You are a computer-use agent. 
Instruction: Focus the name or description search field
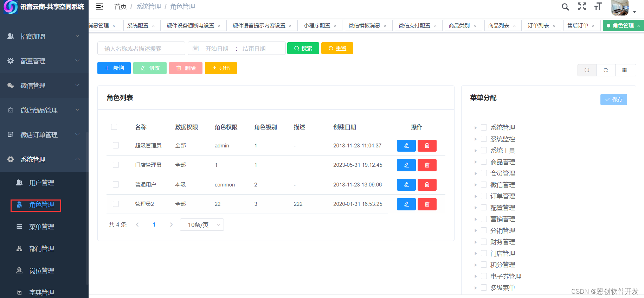[x=141, y=48]
